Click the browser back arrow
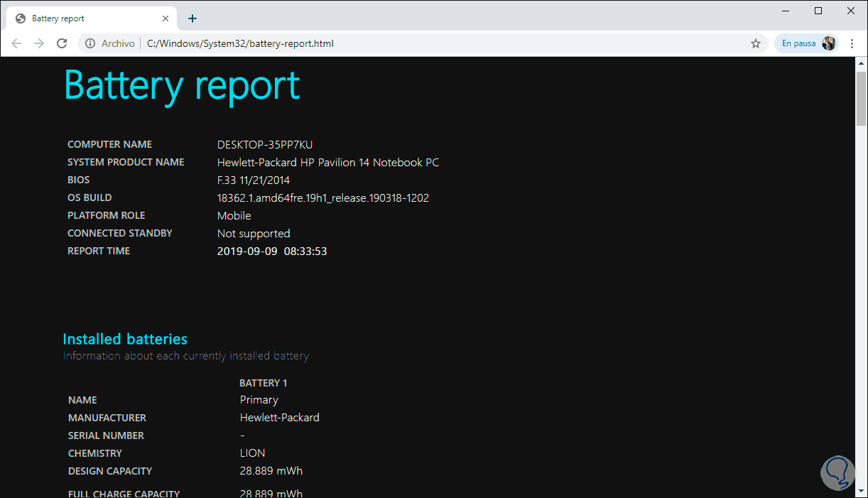The image size is (868, 498). coord(16,43)
